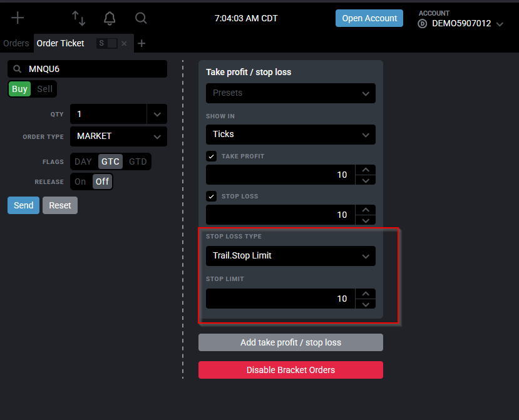Viewport: 519px width, 420px height.
Task: Click the Stop Loss value field
Action: [280, 215]
